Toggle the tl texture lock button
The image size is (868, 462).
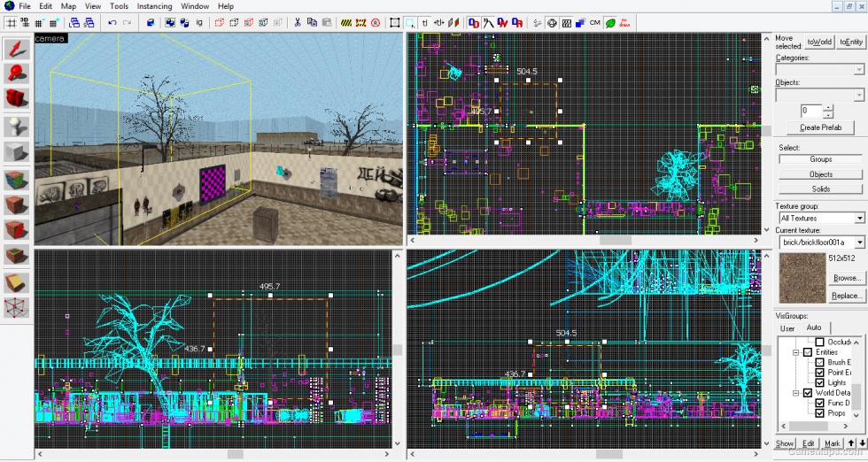[x=424, y=23]
